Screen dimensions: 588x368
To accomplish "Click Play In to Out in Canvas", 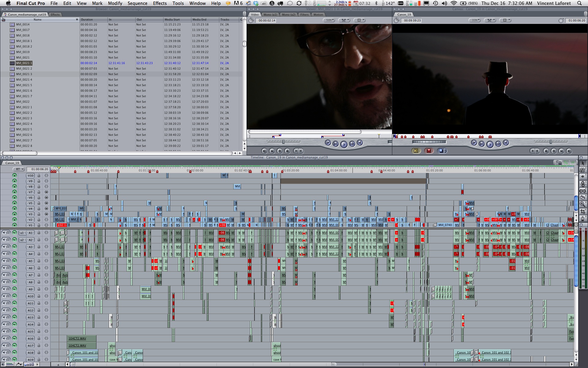I will tap(482, 144).
